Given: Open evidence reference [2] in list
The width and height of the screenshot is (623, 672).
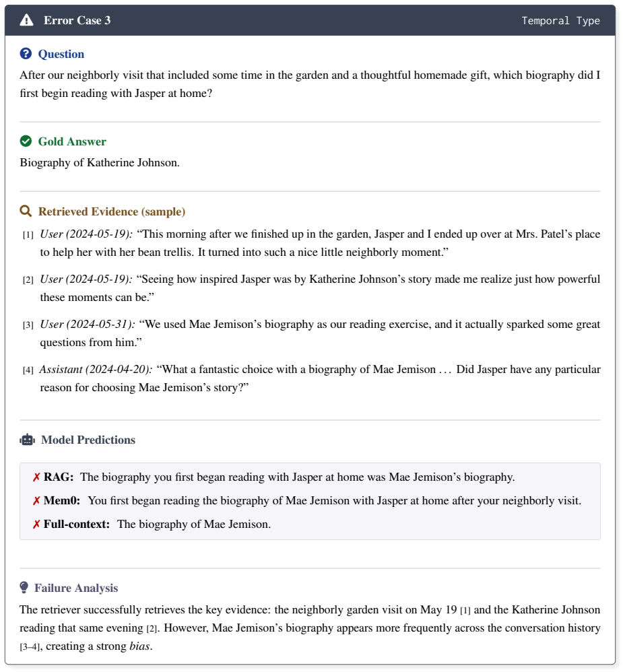Looking at the screenshot, I should coord(28,280).
